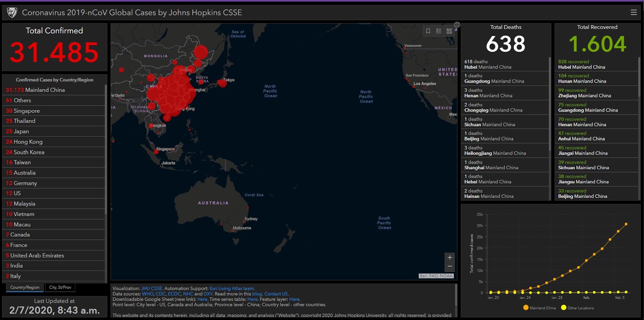The width and height of the screenshot is (644, 320).
Task: Toggle the Mainland China legend series
Action: 539,308
